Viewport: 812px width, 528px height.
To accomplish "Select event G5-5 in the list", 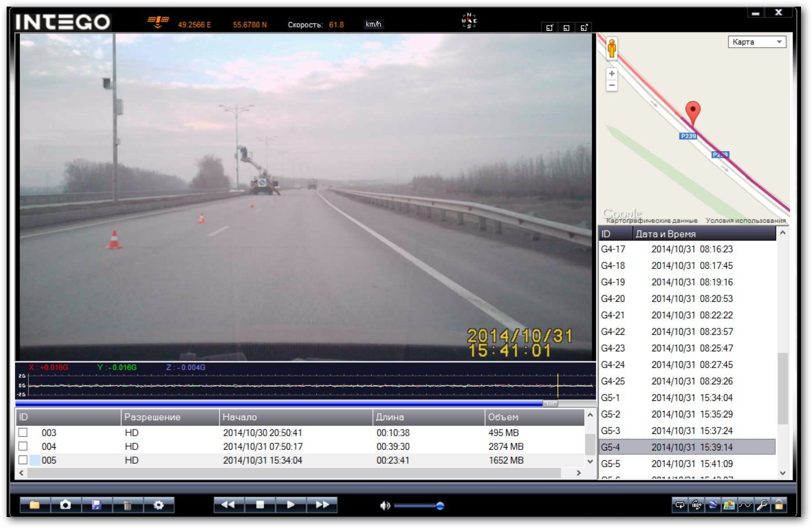I will coord(688,464).
